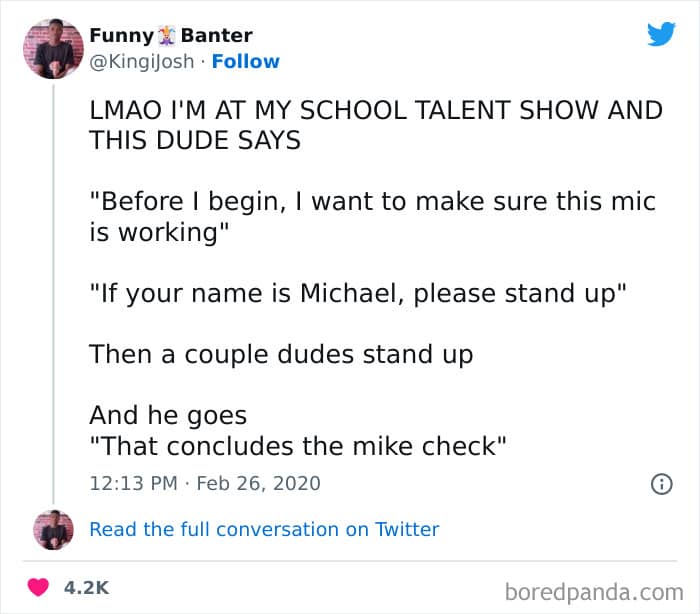700x614 pixels.
Task: Like the tweet with the pink heart
Action: click(x=38, y=587)
